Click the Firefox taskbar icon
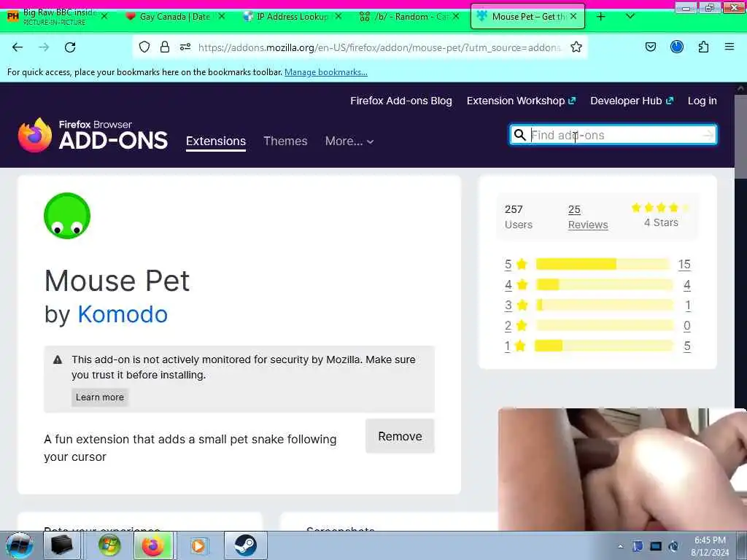 pos(153,545)
